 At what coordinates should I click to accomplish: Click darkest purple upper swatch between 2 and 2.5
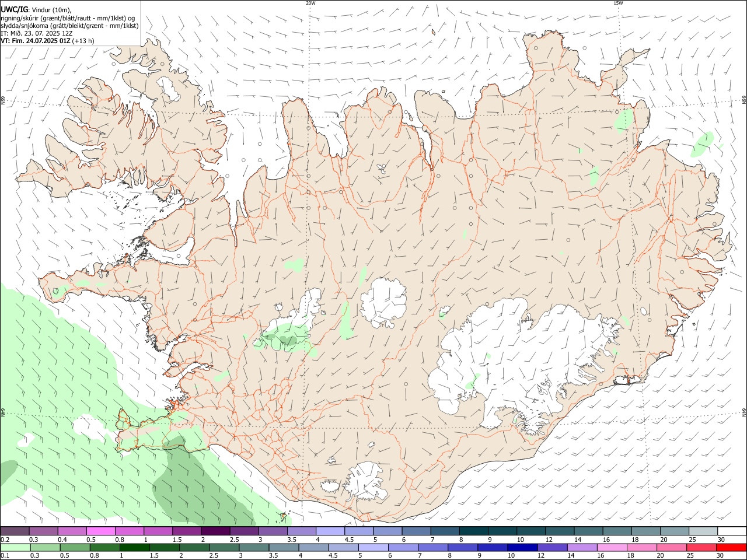[215, 531]
